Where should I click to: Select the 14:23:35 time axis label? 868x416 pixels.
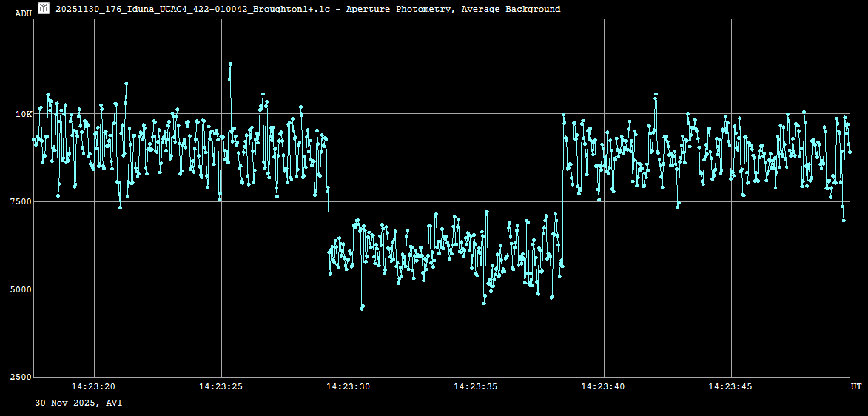click(x=476, y=386)
